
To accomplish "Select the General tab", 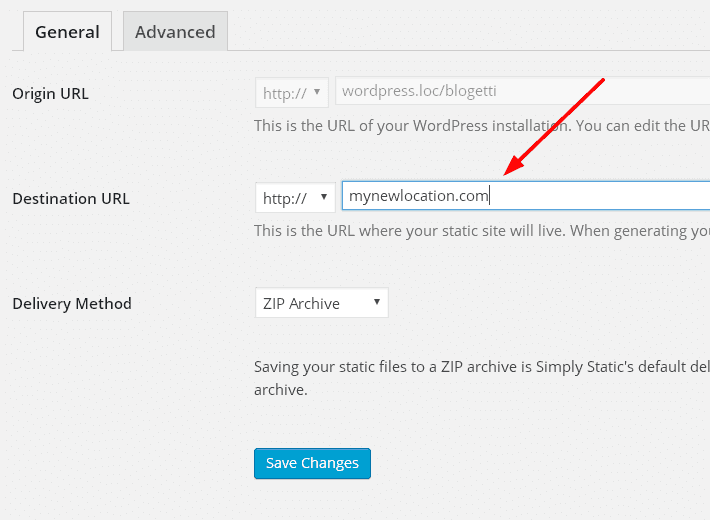I will (67, 32).
